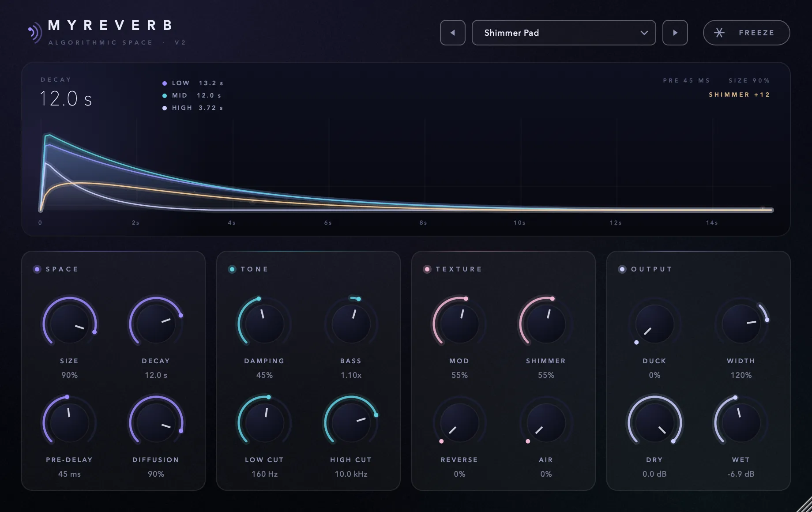This screenshot has width=812, height=512.
Task: Click the Low Cut knob
Action: click(x=264, y=422)
